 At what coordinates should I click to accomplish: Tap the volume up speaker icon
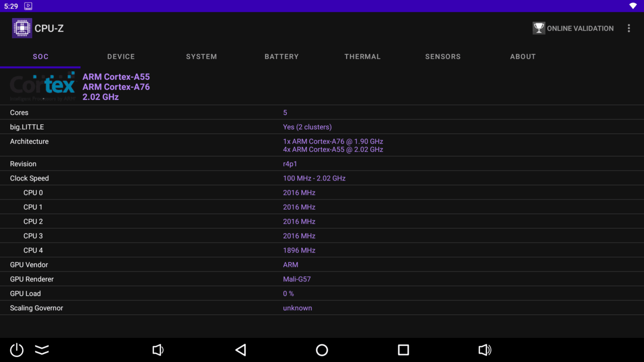[485, 350]
